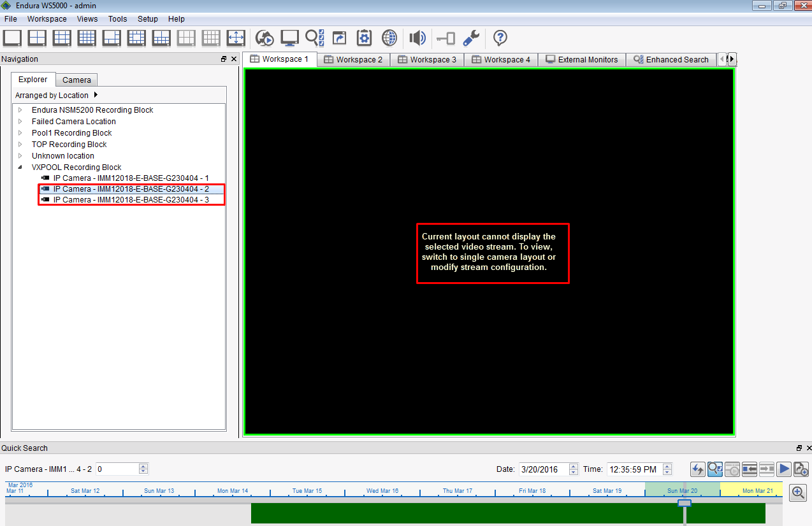
Task: Open the Export toolbar icon
Action: pos(339,38)
